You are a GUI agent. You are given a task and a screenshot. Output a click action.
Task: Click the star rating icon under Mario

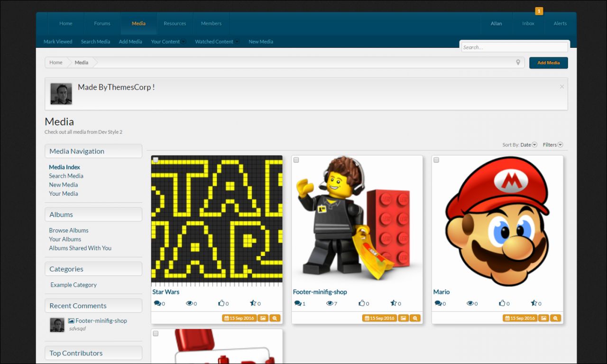click(533, 303)
